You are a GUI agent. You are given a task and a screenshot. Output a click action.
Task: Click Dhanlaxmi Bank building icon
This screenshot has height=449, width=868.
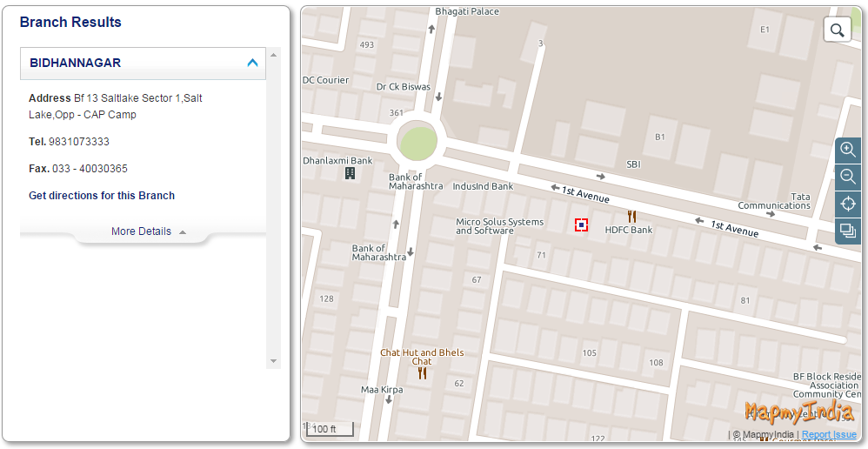(350, 173)
